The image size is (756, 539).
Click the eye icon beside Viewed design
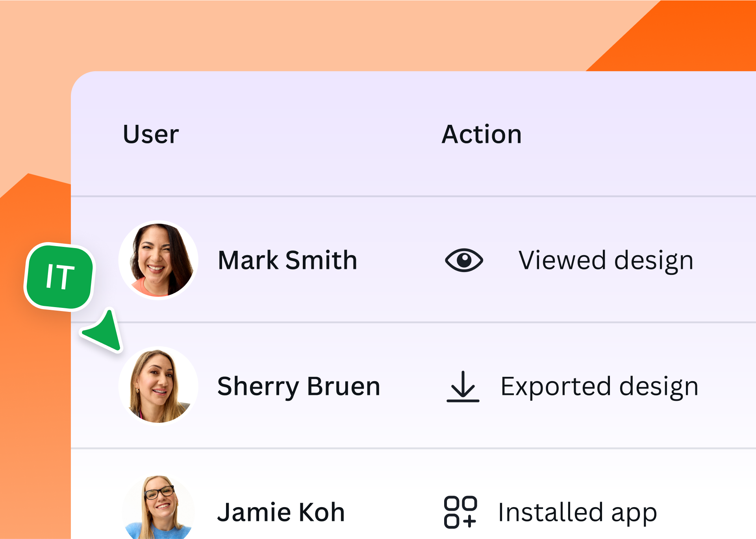pyautogui.click(x=464, y=260)
